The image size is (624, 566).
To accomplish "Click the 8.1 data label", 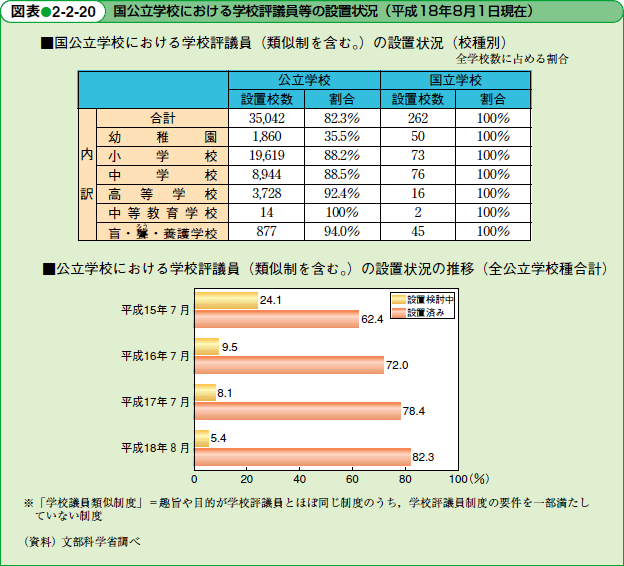I will coord(224,393).
